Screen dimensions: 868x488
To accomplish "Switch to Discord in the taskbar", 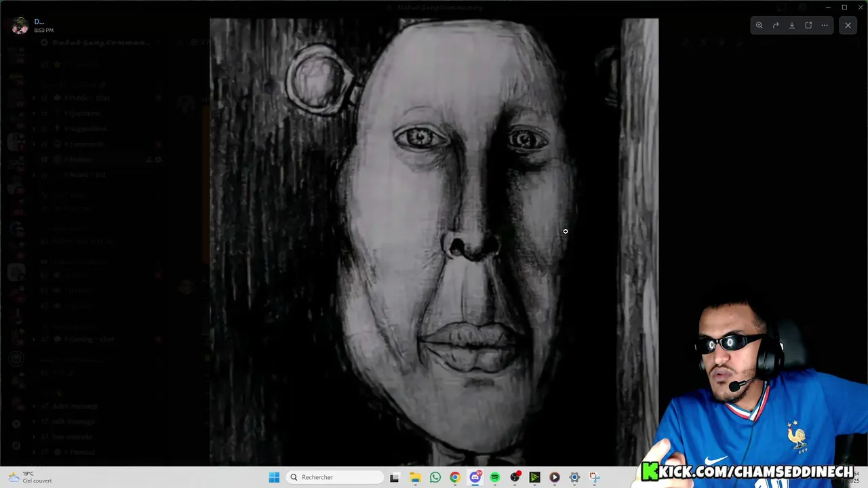I will coord(475,477).
